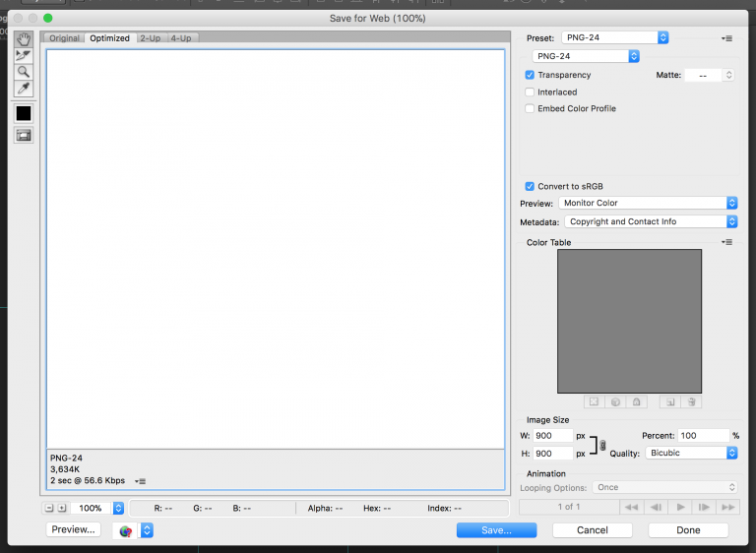Enable the Interlaced checkbox

pyautogui.click(x=530, y=92)
